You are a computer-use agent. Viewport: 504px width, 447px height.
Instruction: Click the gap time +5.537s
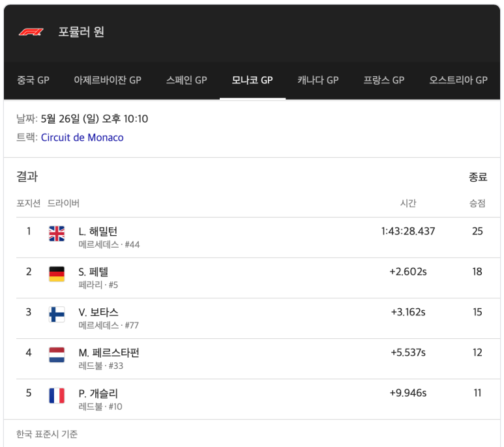coord(408,353)
